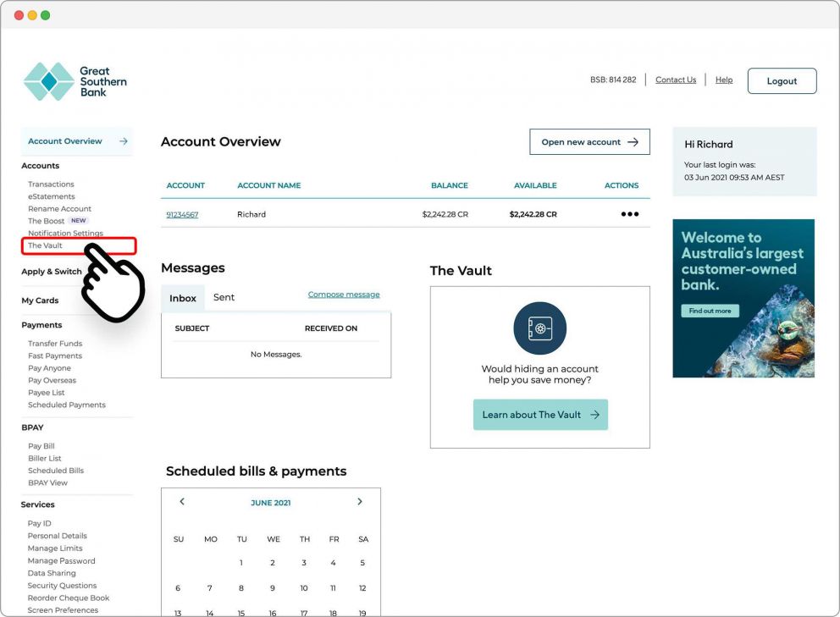Click the ACCOUNT NAME column header

point(269,185)
